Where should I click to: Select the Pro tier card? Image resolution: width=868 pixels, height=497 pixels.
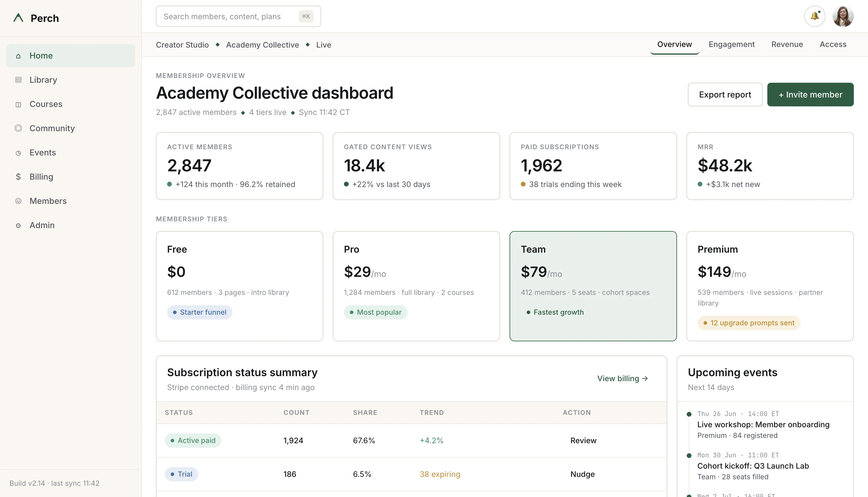(416, 286)
